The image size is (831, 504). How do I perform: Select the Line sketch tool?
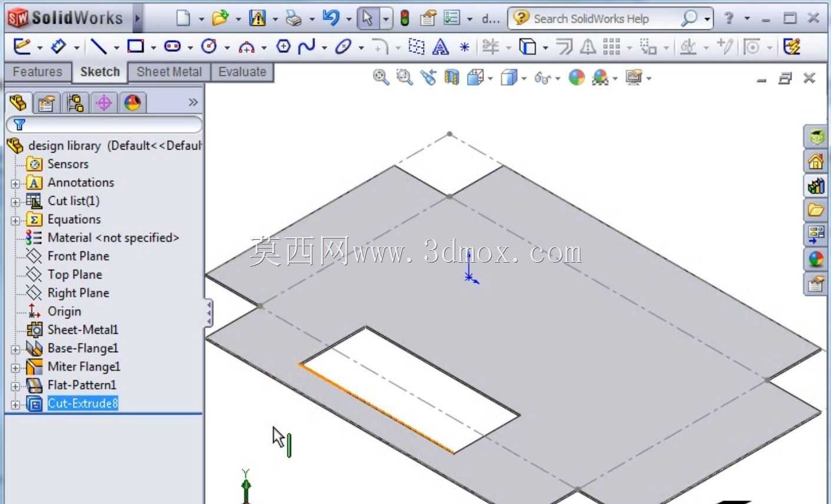tap(98, 46)
